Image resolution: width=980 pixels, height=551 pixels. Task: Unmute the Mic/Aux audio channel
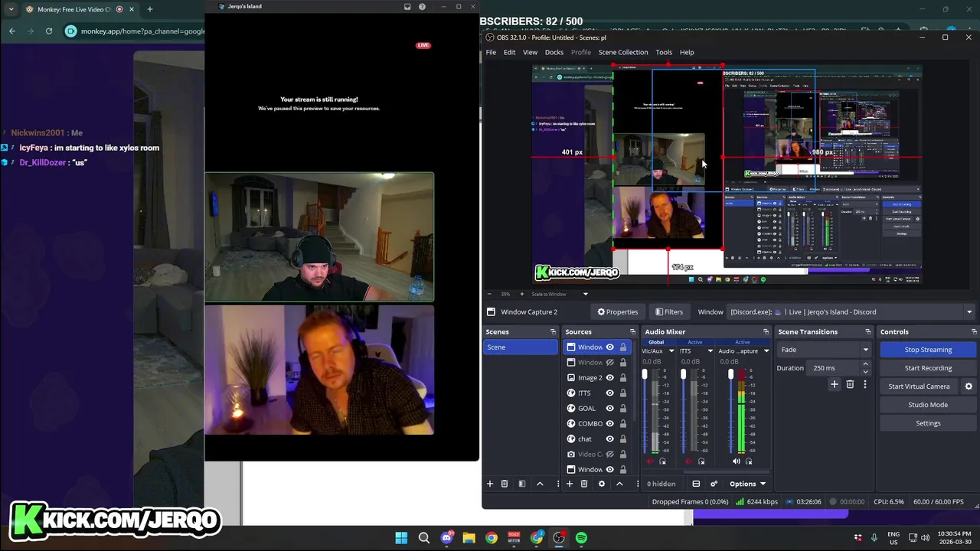point(650,461)
